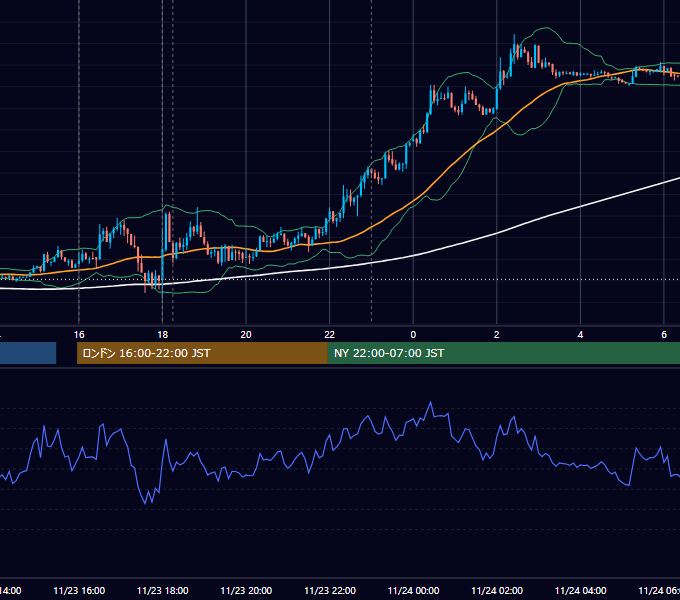Screen dimensions: 680x600
Task: Click the 11/24 02:00 date label
Action: pos(497,590)
